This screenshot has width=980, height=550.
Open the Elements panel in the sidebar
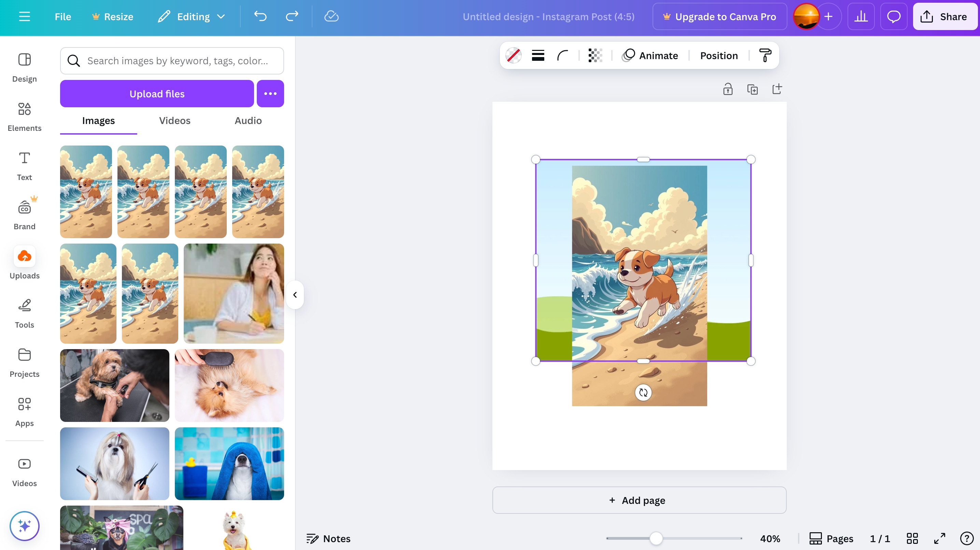24,117
